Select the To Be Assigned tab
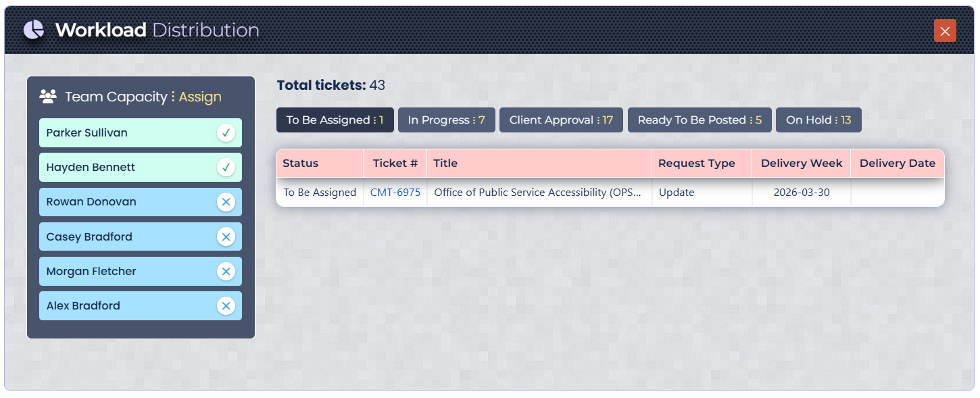 tap(335, 120)
